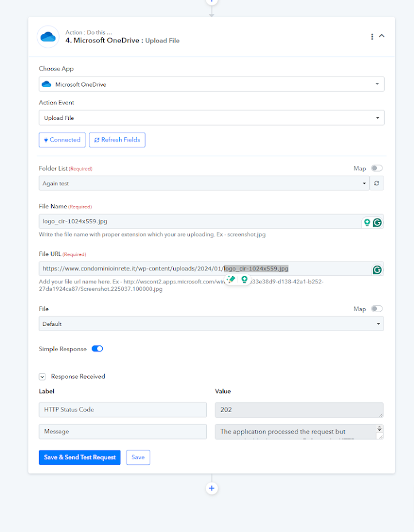Screen dimensions: 414x532
Task: Open the Choose App dropdown
Action: coord(212,84)
